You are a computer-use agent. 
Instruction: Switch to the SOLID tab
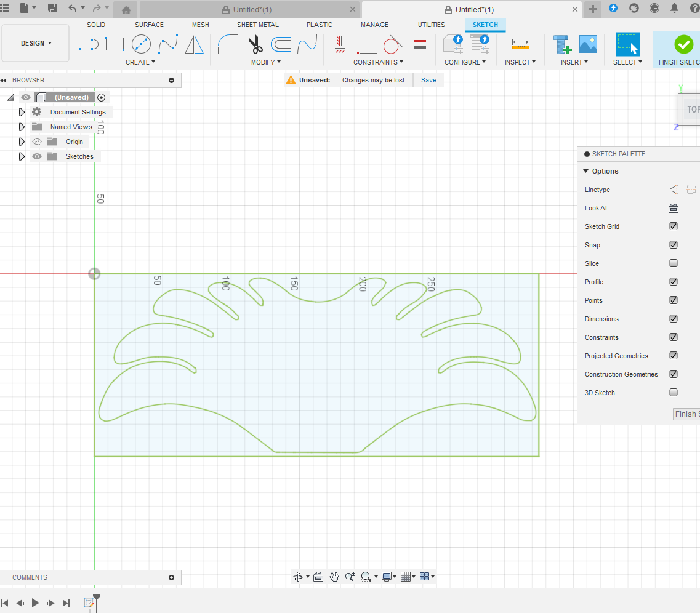96,25
